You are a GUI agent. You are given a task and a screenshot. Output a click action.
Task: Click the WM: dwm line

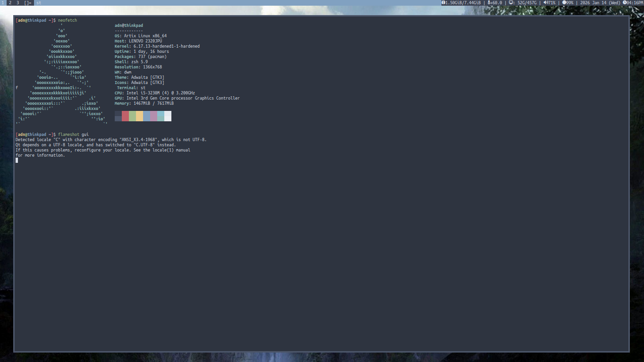tap(123, 72)
